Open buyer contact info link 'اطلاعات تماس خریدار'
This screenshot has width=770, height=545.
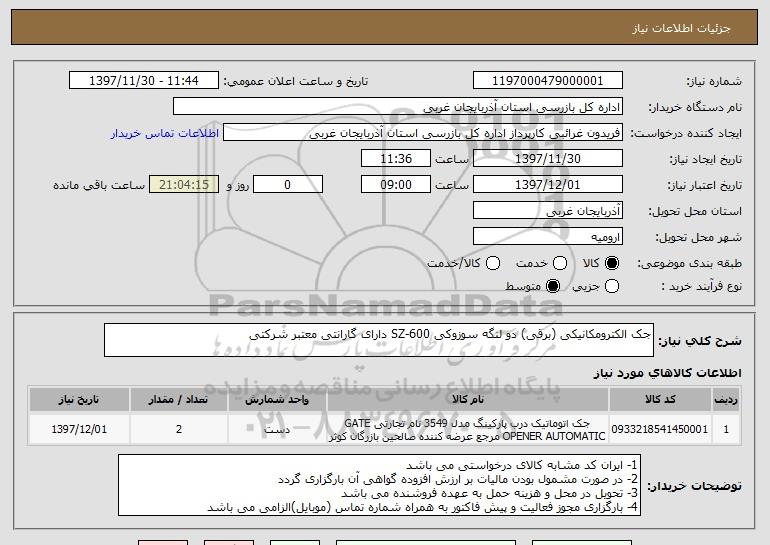click(x=165, y=133)
